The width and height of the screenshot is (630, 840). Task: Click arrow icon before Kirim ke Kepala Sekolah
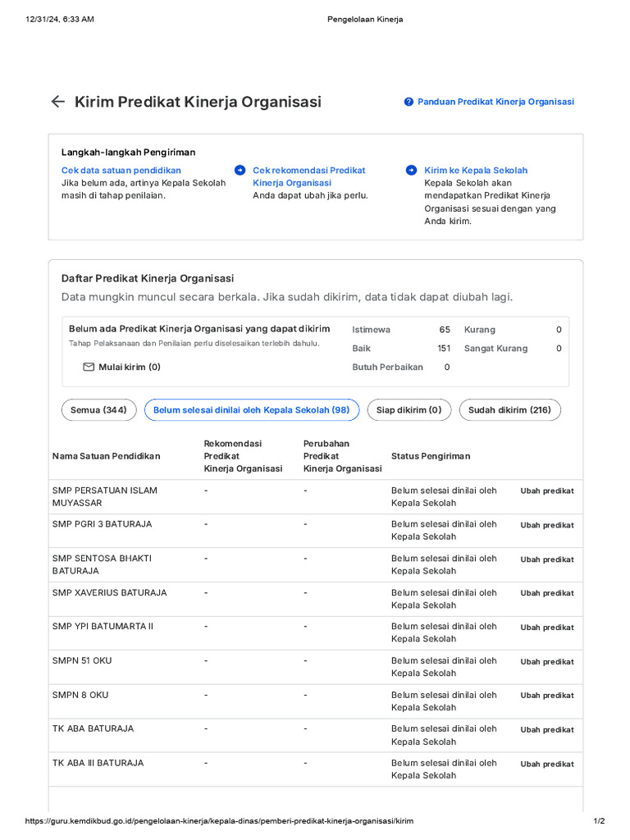pyautogui.click(x=411, y=171)
